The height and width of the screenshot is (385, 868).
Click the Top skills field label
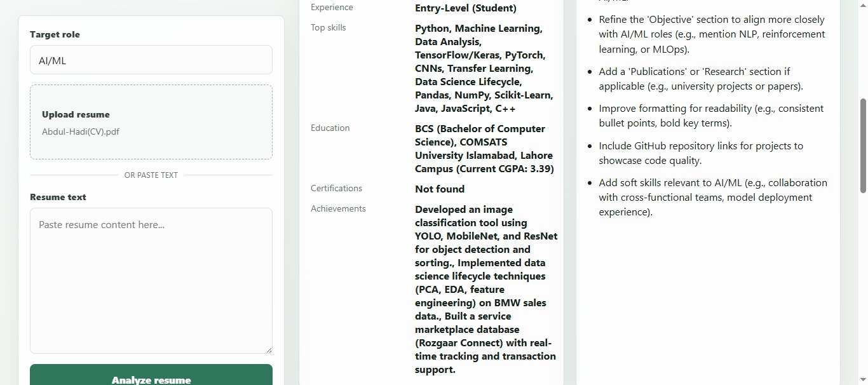(329, 28)
